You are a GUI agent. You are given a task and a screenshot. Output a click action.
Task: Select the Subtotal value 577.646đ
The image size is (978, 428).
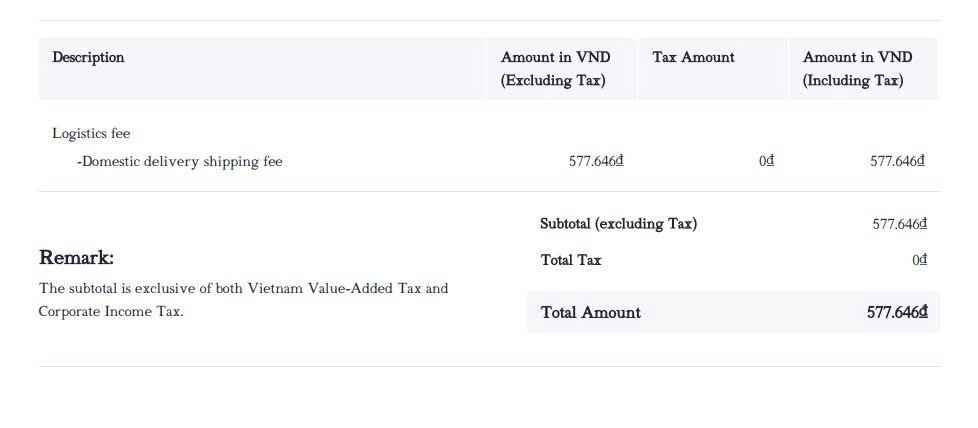coord(899,224)
